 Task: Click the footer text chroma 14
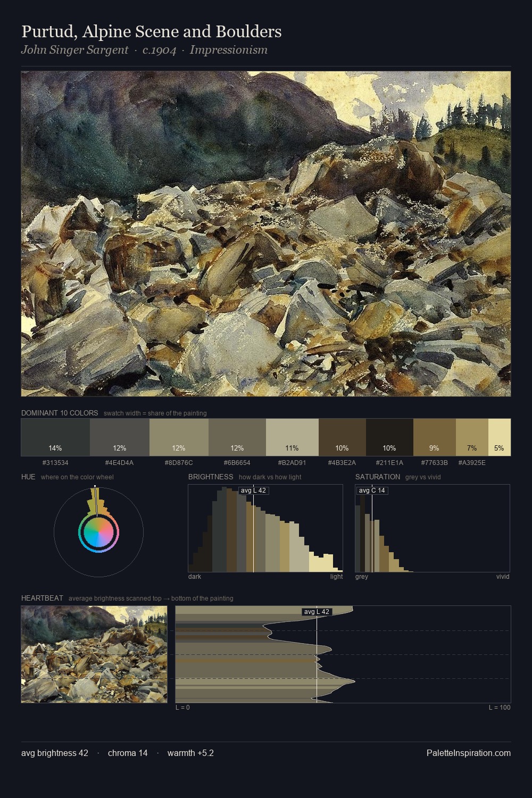[128, 753]
